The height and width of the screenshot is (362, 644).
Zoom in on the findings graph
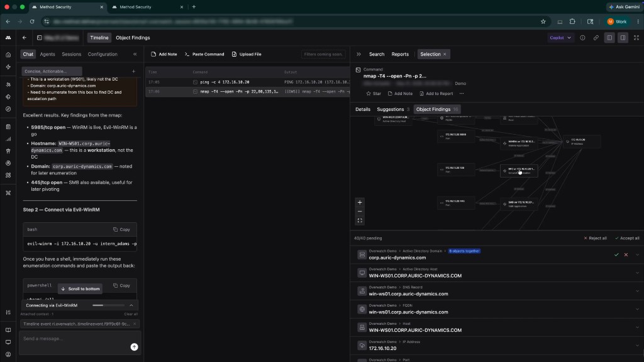coord(360,202)
